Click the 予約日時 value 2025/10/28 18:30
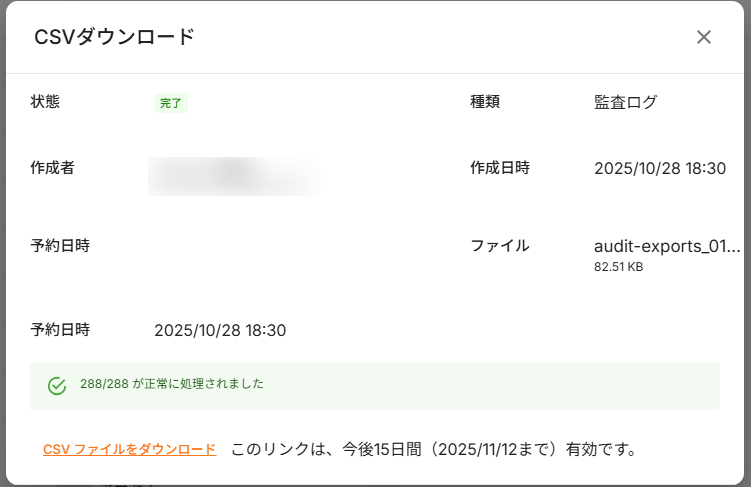 [x=220, y=330]
